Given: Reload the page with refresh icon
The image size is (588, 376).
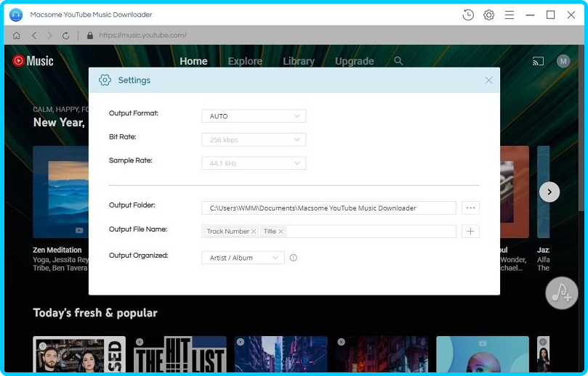Looking at the screenshot, I should 65,36.
